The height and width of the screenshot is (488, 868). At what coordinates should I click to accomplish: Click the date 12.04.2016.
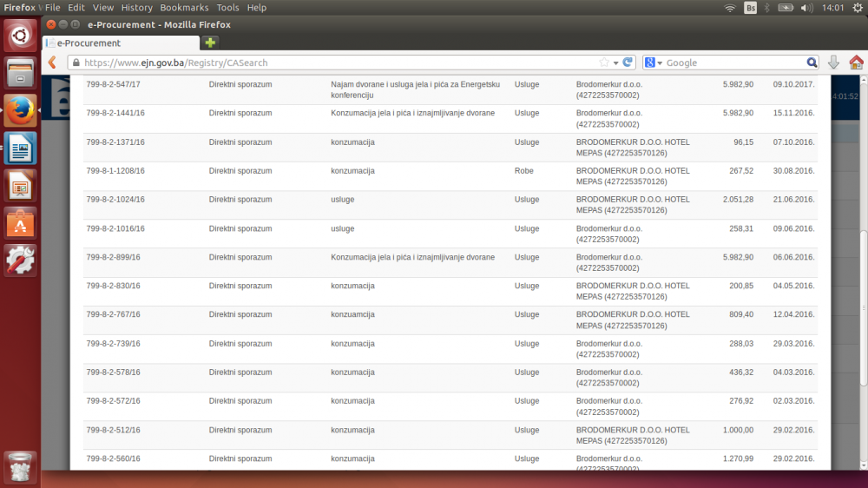(794, 314)
